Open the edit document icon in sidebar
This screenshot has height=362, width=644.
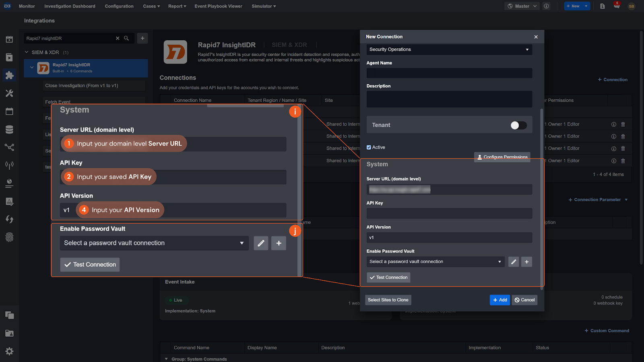click(9, 201)
